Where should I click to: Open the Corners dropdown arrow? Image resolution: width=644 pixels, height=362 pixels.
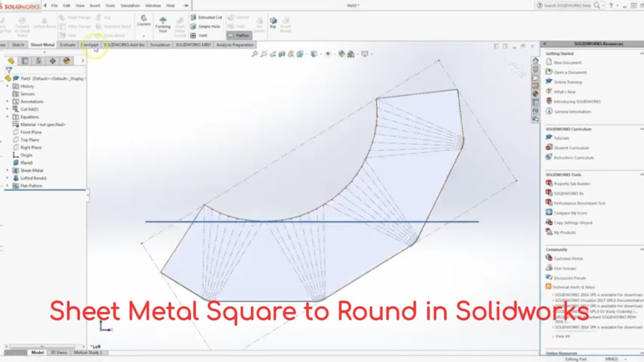pos(144,36)
